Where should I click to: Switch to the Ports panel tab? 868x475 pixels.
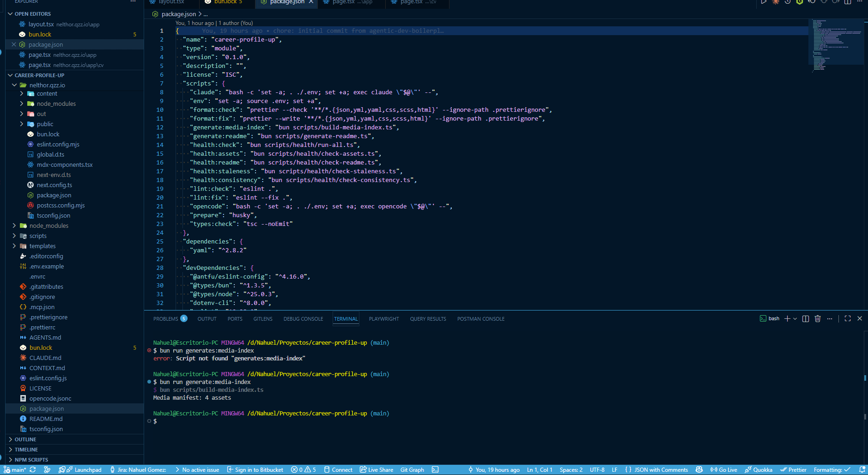(235, 319)
